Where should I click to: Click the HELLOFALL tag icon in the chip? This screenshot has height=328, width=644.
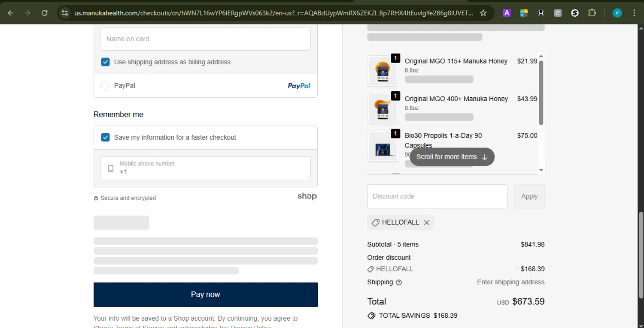click(x=375, y=223)
